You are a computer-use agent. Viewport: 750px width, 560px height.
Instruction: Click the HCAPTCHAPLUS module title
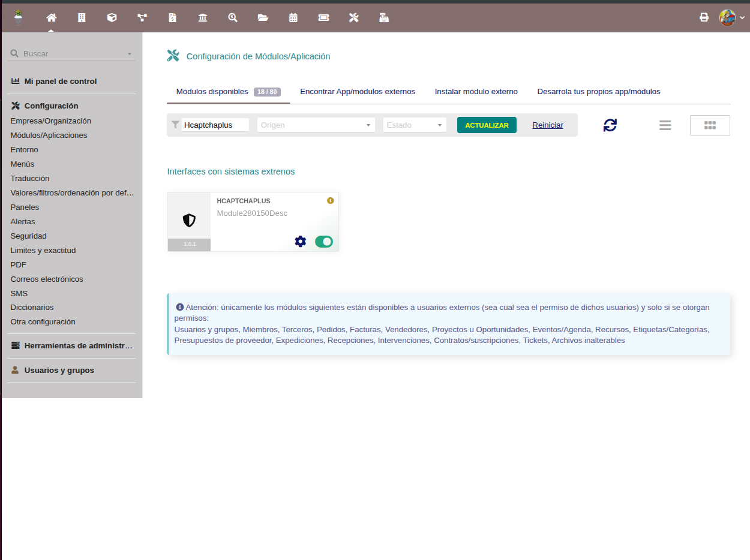pos(244,201)
